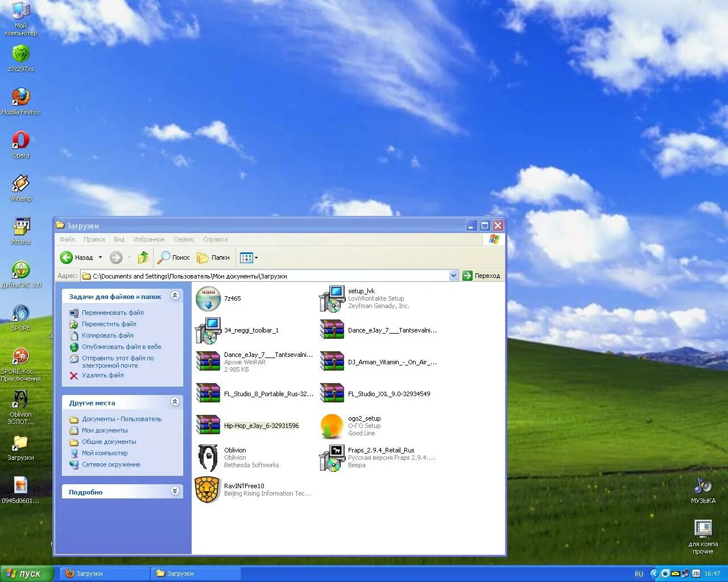Select the Oblivion ЗОЛОТ... desktop shortcut

coord(20,407)
